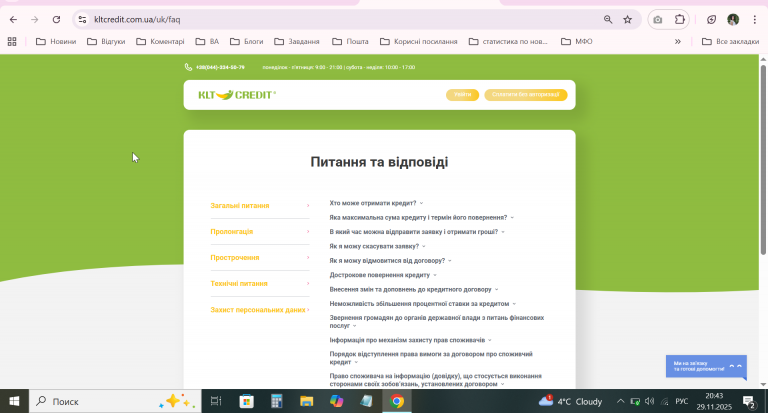Select the 'Прострочення' category
Viewport: 768px width, 413px height.
point(260,258)
